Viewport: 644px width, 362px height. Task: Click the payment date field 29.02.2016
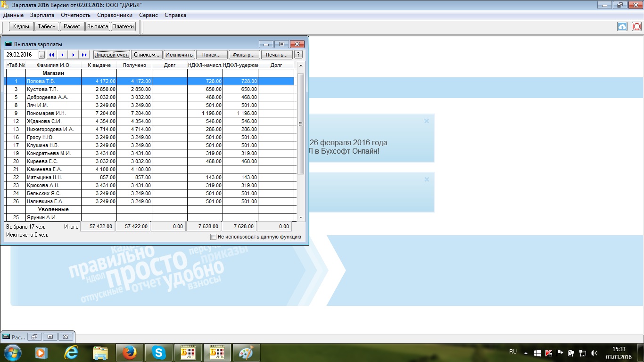coord(21,55)
